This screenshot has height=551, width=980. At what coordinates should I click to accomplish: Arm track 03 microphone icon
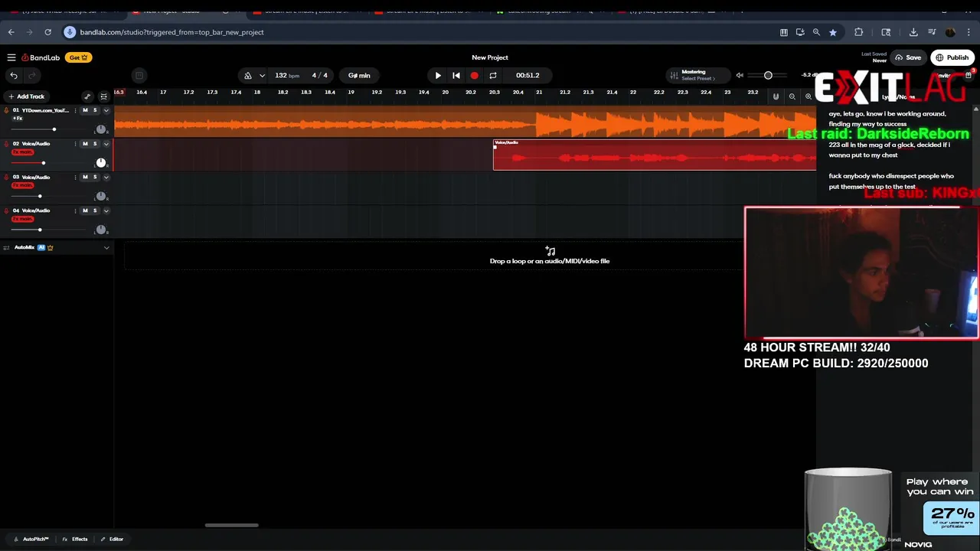click(x=6, y=178)
